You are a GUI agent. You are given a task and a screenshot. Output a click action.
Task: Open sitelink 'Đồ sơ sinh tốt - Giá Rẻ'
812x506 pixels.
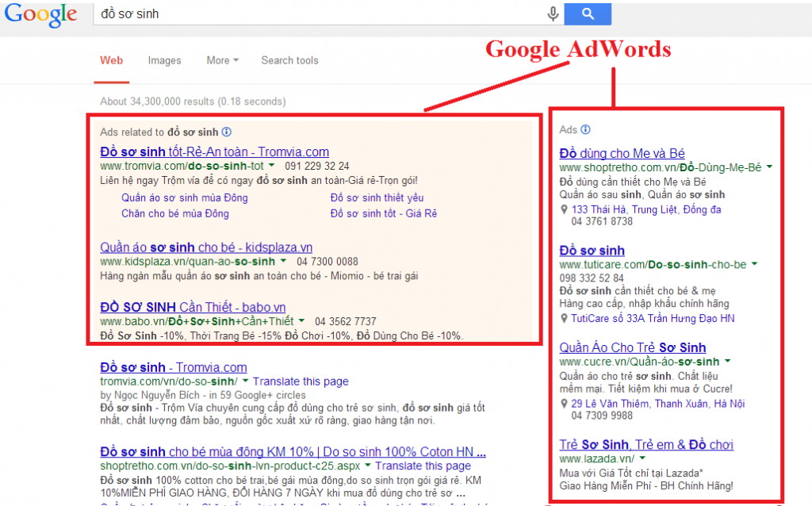pos(384,213)
